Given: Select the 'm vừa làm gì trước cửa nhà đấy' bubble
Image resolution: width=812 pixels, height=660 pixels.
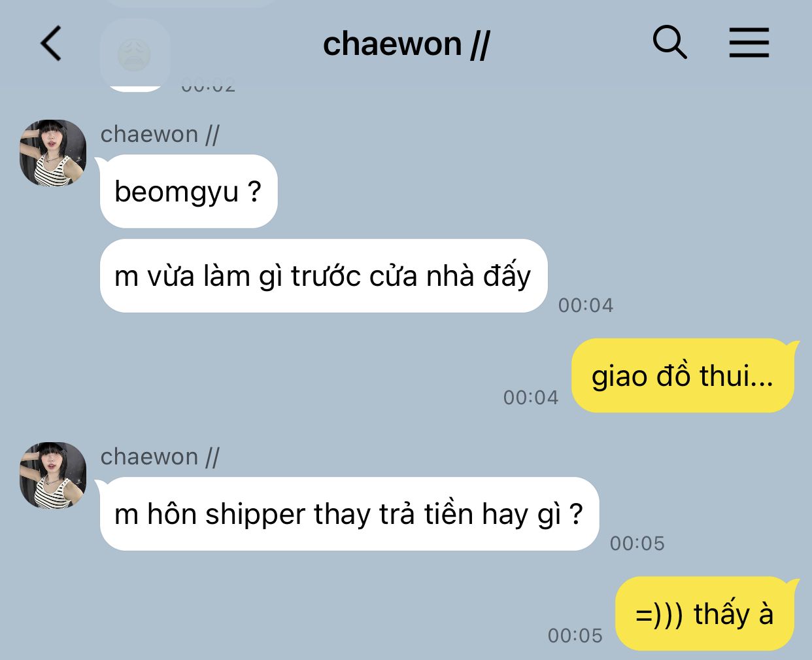Looking at the screenshot, I should click(x=323, y=276).
